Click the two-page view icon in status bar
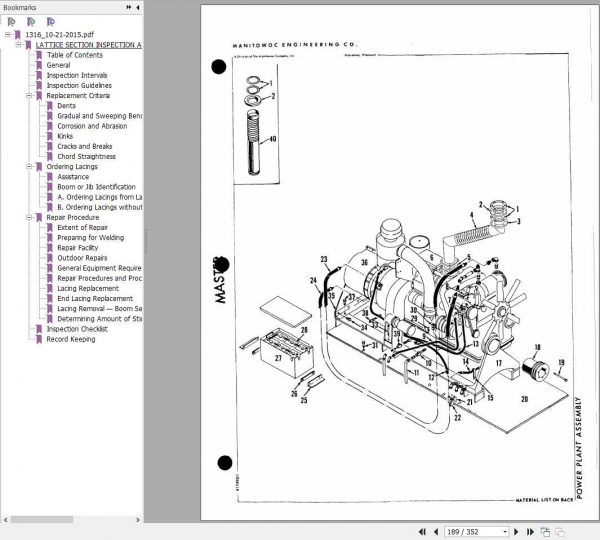The width and height of the screenshot is (600, 540). click(545, 532)
